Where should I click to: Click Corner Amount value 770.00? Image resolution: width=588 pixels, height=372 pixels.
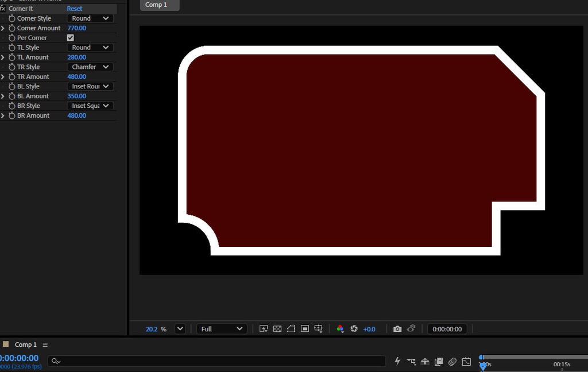click(x=76, y=28)
